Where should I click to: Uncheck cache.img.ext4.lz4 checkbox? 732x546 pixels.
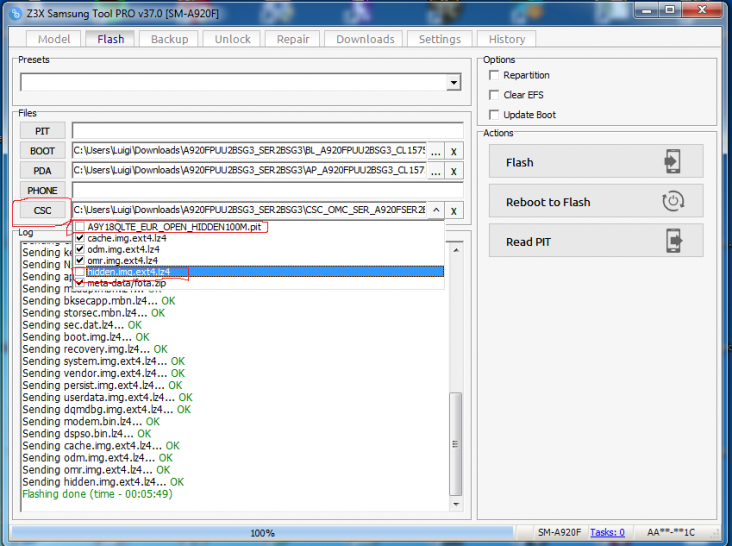[x=80, y=238]
